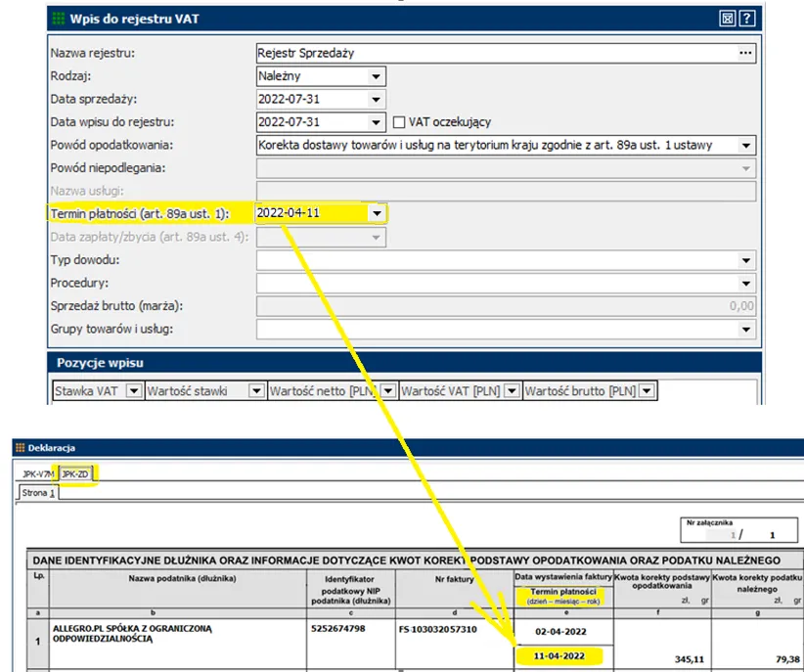This screenshot has height=672, width=804.
Task: Expand the Powód opodatkowania dropdown
Action: (x=746, y=145)
